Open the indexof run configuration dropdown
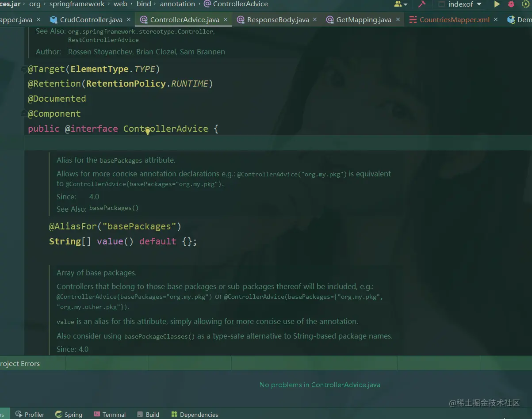 pos(460,4)
